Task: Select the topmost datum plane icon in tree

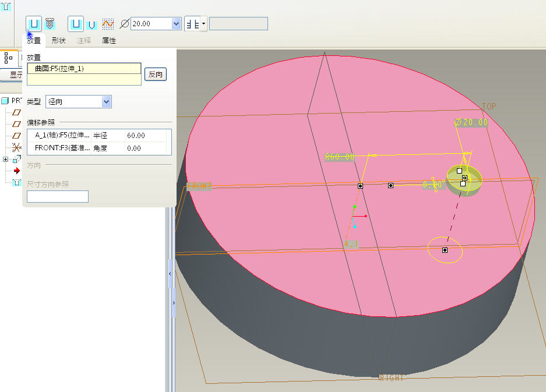Action: 16,112
